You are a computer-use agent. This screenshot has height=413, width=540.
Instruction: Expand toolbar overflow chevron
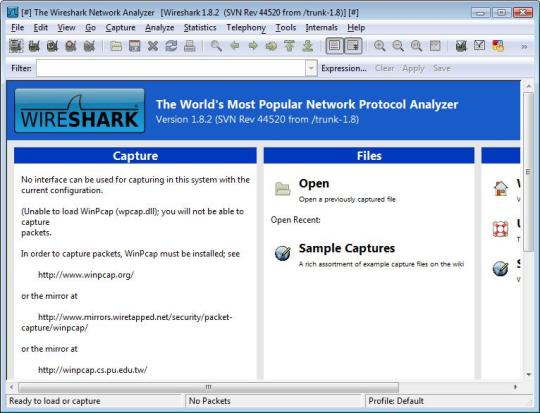coord(524,46)
